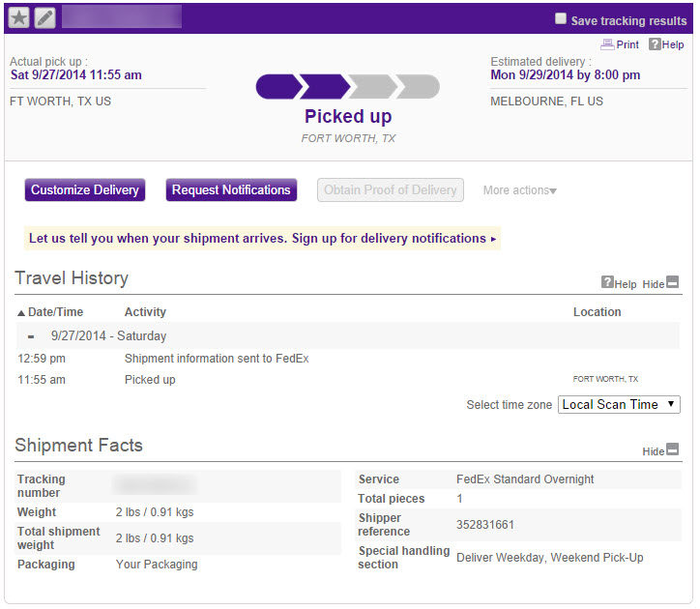This screenshot has height=609, width=700.
Task: Click Obtain Proof of Delivery button
Action: pyautogui.click(x=391, y=190)
